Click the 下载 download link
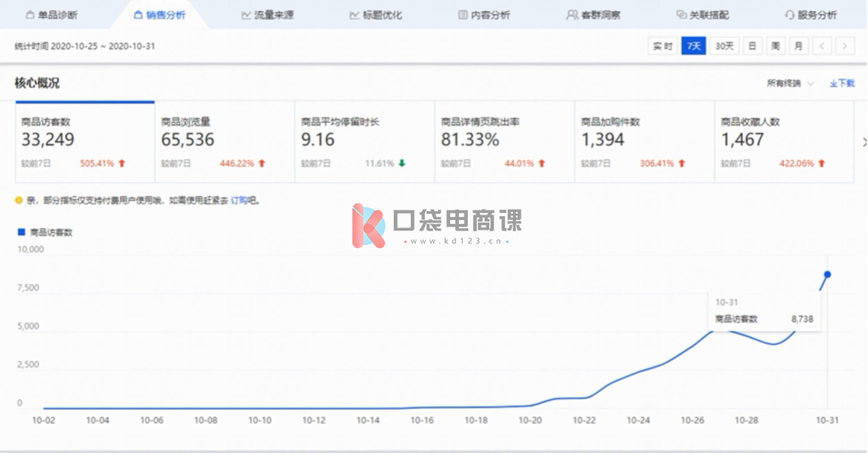This screenshot has width=868, height=453. [x=842, y=84]
